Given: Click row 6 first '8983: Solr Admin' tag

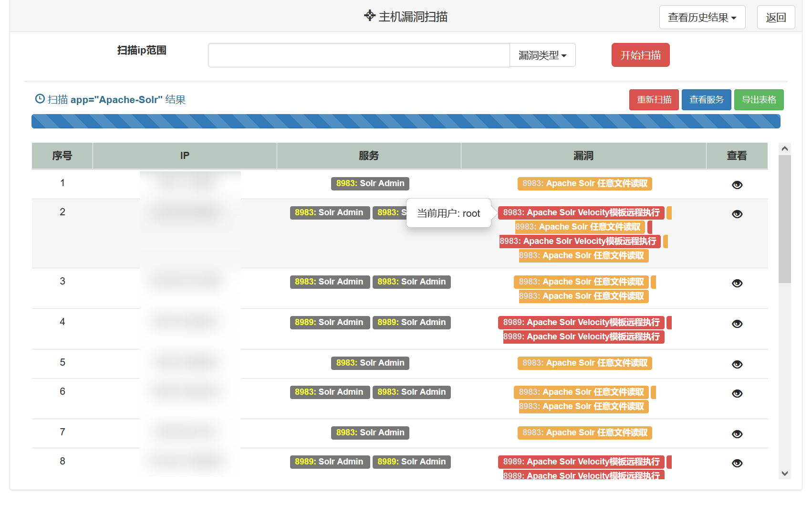Looking at the screenshot, I should coord(329,392).
